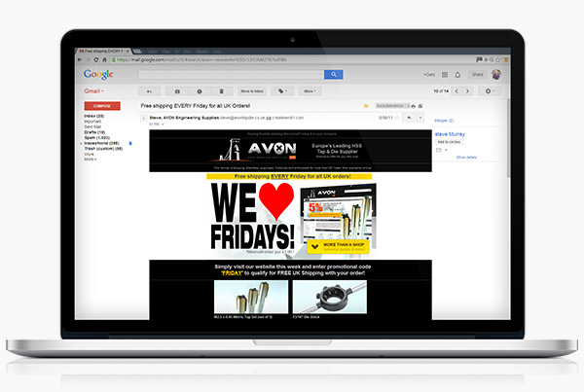584x392 pixels.
Task: Open the More actions dropdown
Action: [x=310, y=91]
